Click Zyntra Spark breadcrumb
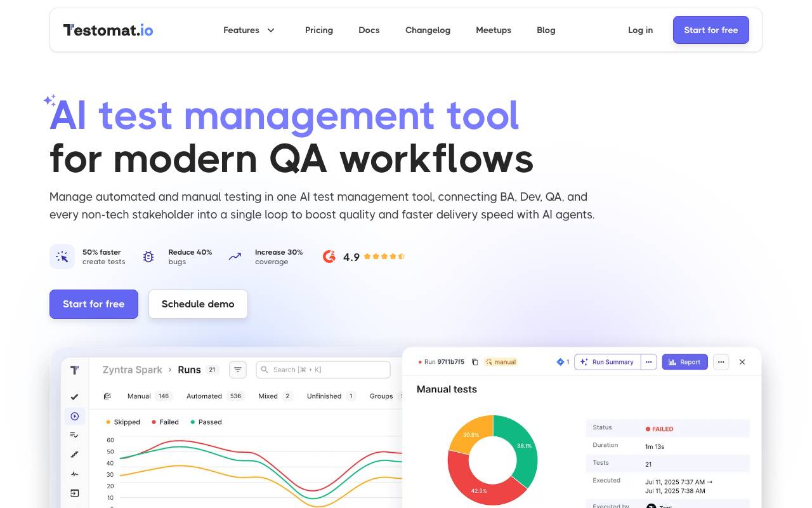 coord(133,370)
